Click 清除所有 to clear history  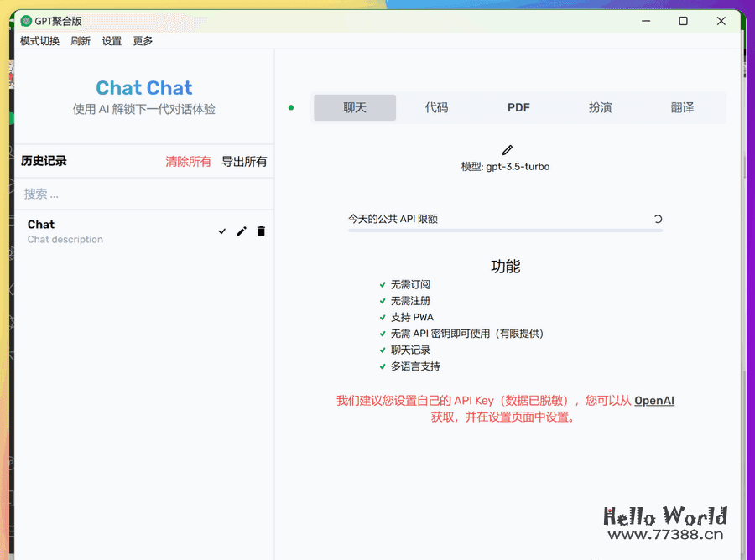[188, 161]
